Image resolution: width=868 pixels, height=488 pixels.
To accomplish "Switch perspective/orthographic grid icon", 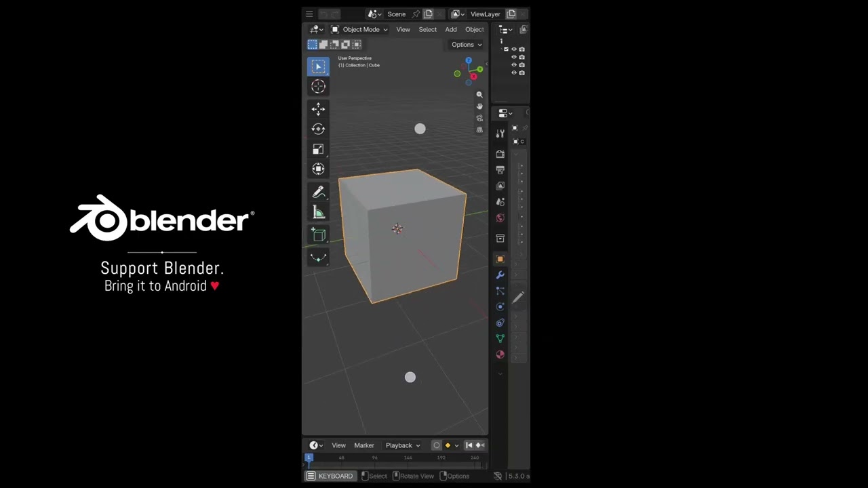I will (x=479, y=129).
